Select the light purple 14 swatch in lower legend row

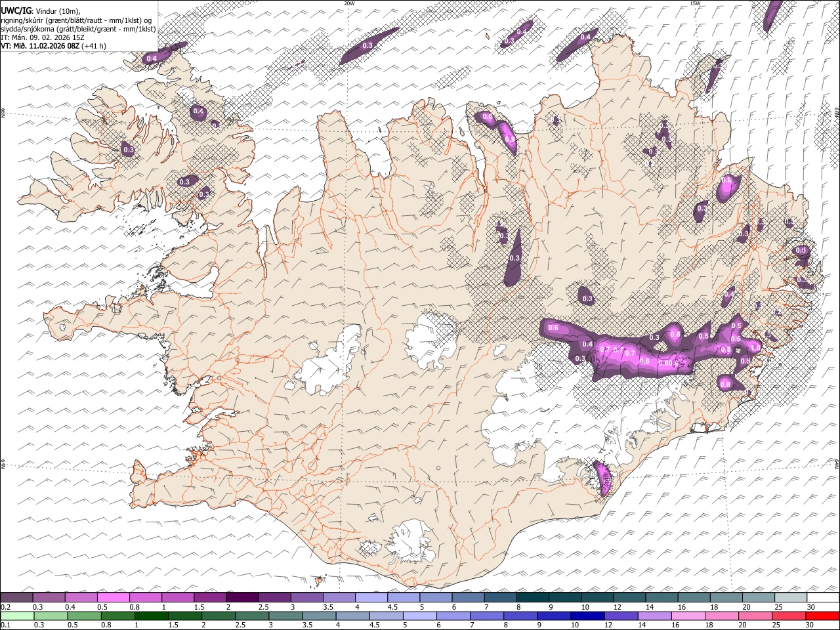coord(654,616)
